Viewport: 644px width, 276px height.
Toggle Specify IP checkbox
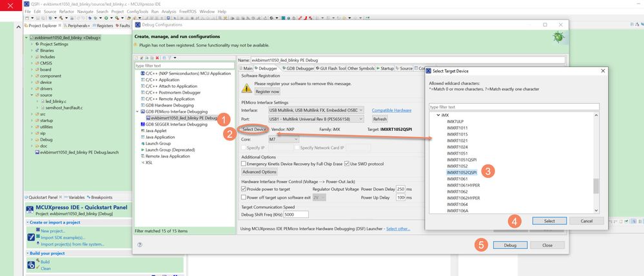click(x=244, y=148)
